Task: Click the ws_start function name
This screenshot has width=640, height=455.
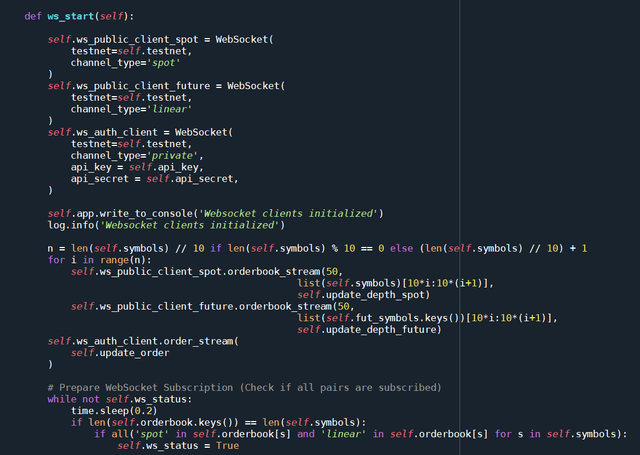Action: tap(71, 16)
